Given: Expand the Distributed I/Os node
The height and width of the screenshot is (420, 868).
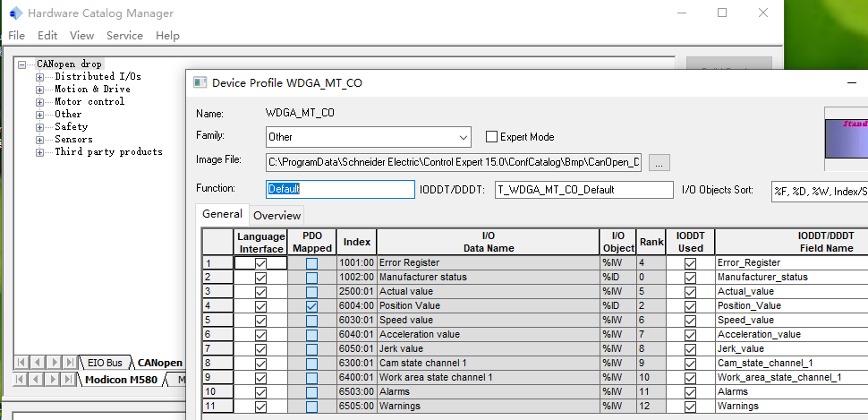Looking at the screenshot, I should 40,77.
